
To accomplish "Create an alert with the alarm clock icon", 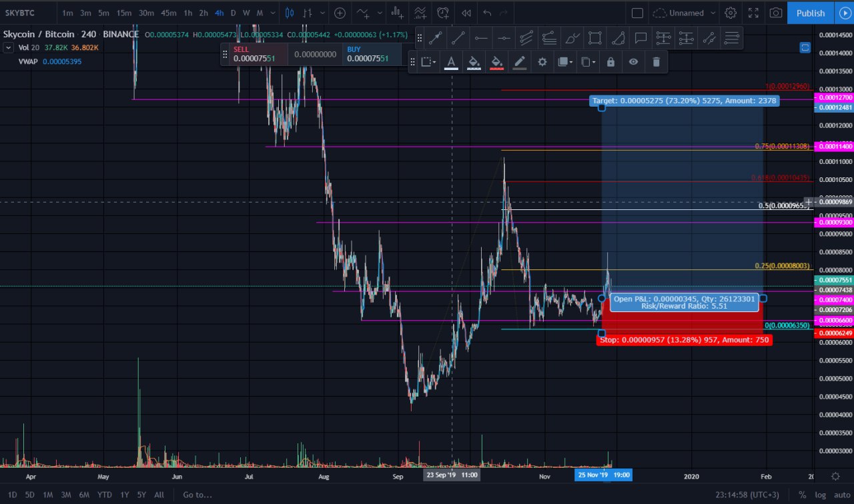I will tap(443, 13).
